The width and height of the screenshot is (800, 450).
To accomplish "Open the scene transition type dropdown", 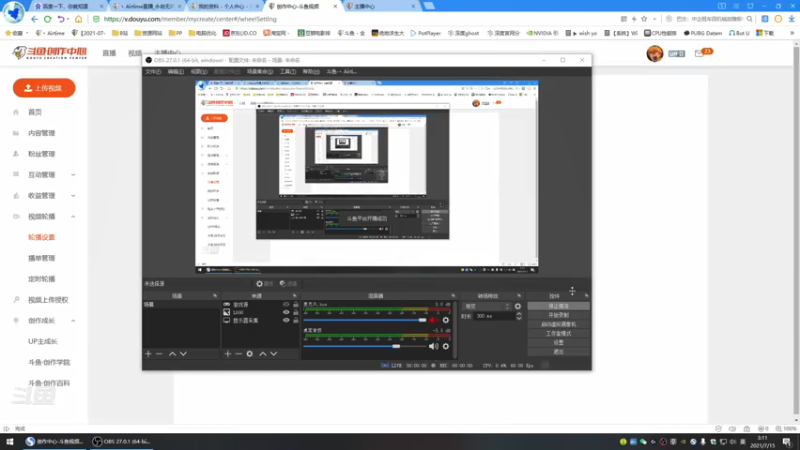I will [487, 306].
